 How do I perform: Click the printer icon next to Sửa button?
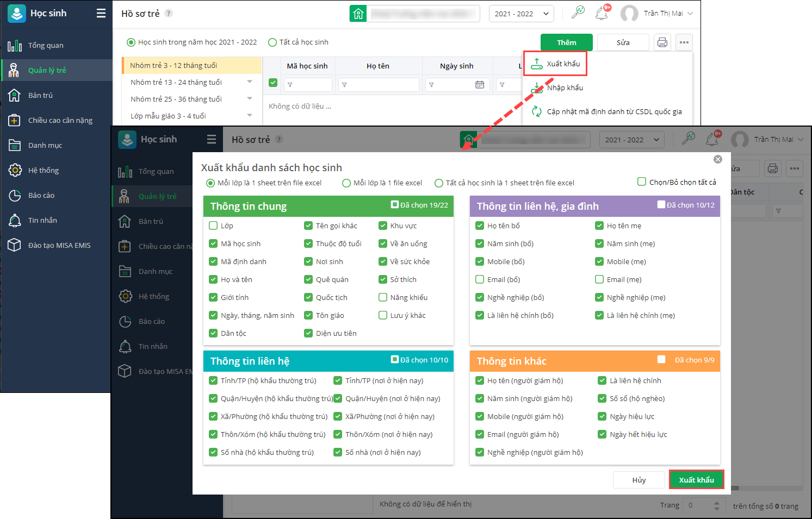click(662, 42)
